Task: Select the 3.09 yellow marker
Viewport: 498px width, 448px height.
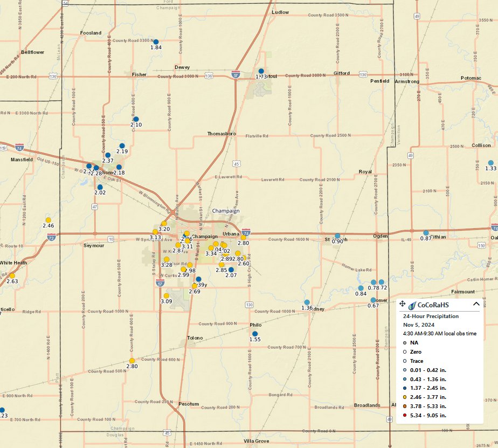Action: 167,296
